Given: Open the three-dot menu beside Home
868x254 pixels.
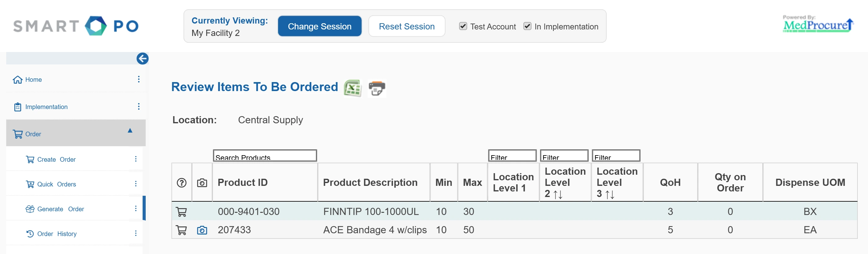Looking at the screenshot, I should pos(139,79).
